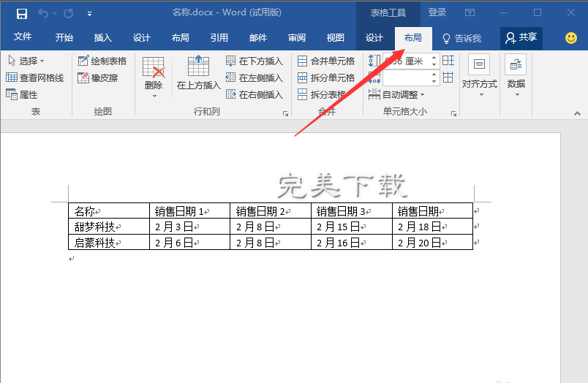
Task: Click 在下方插入 insert below
Action: click(255, 61)
